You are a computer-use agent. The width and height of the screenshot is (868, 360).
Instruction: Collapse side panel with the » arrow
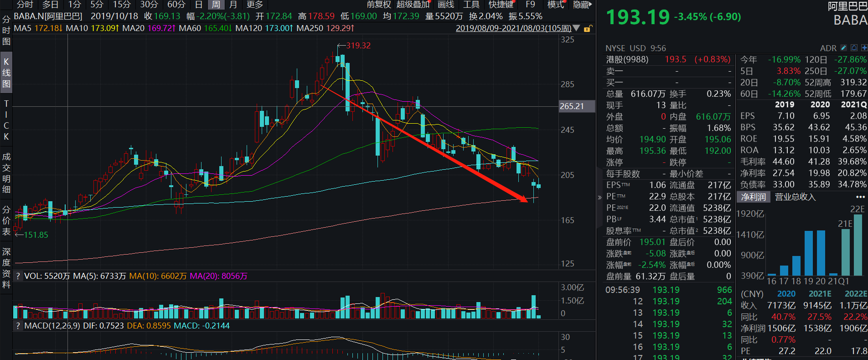pyautogui.click(x=599, y=197)
